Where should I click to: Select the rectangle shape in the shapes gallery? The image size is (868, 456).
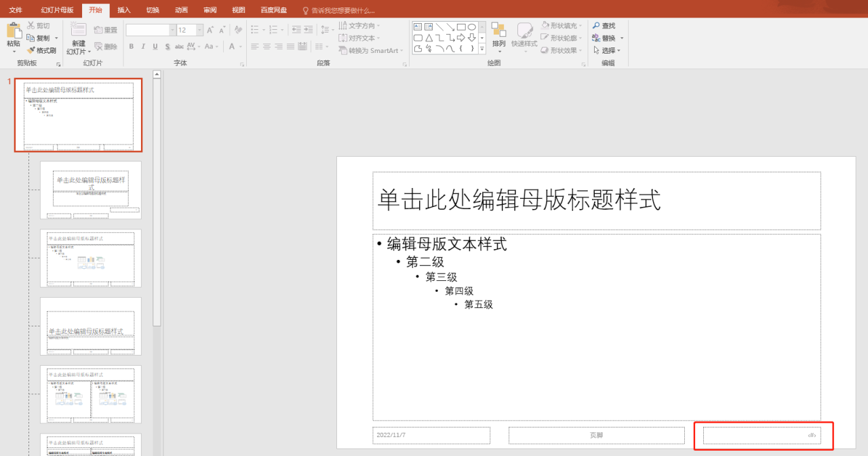(461, 26)
